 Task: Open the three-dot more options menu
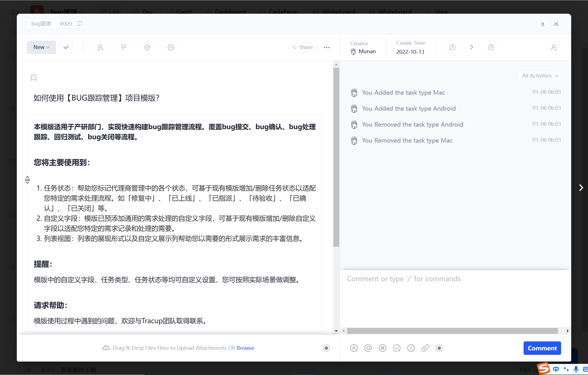(x=327, y=47)
